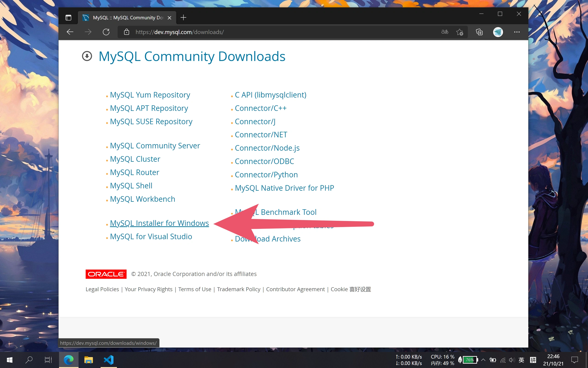Image resolution: width=588 pixels, height=368 pixels.
Task: Open Terms of Use footer link
Action: tap(195, 289)
